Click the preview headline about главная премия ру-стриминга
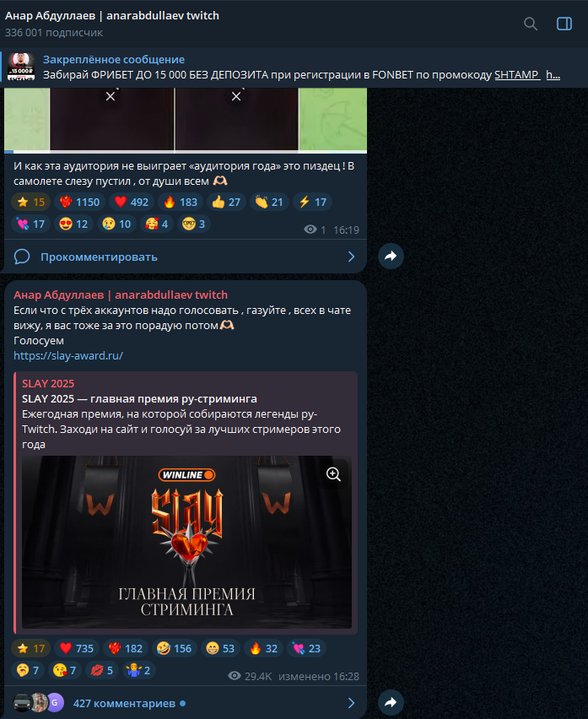Screen dimensions: 588x719 click(139, 399)
